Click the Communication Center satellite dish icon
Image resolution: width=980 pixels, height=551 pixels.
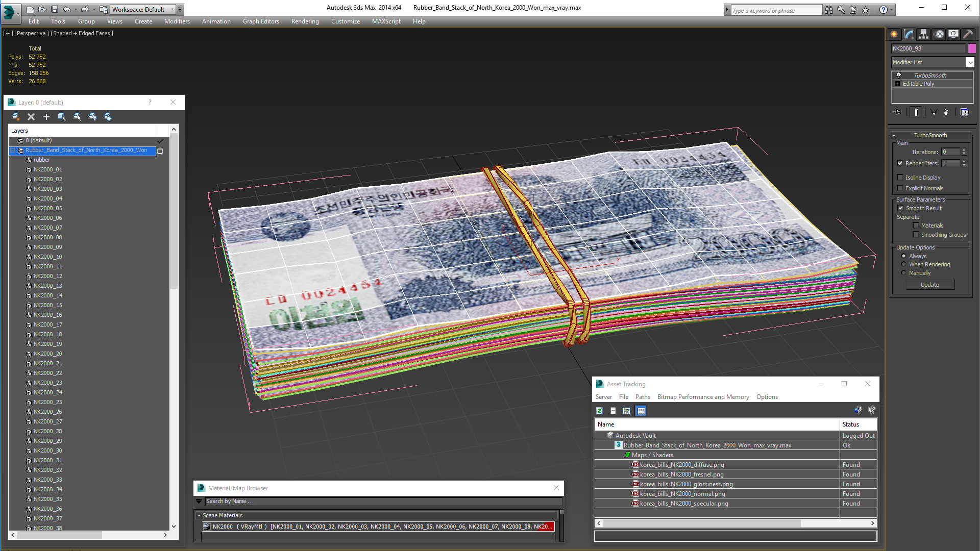click(853, 10)
